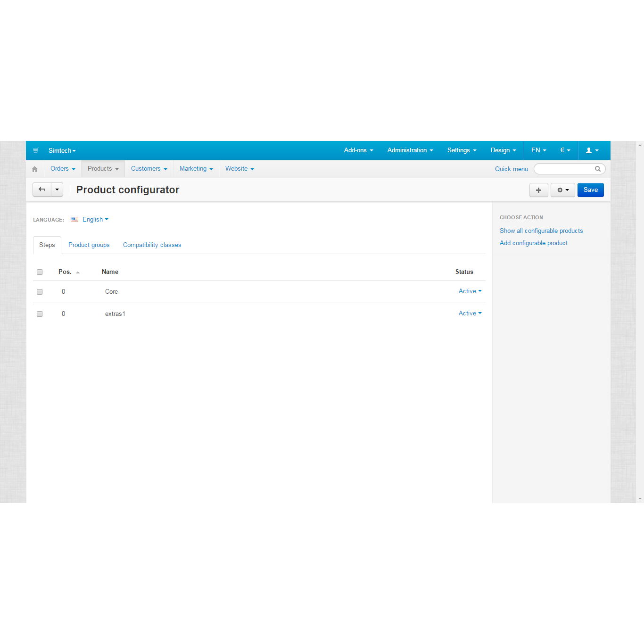
Task: Open Show all configurable products link
Action: tap(541, 231)
